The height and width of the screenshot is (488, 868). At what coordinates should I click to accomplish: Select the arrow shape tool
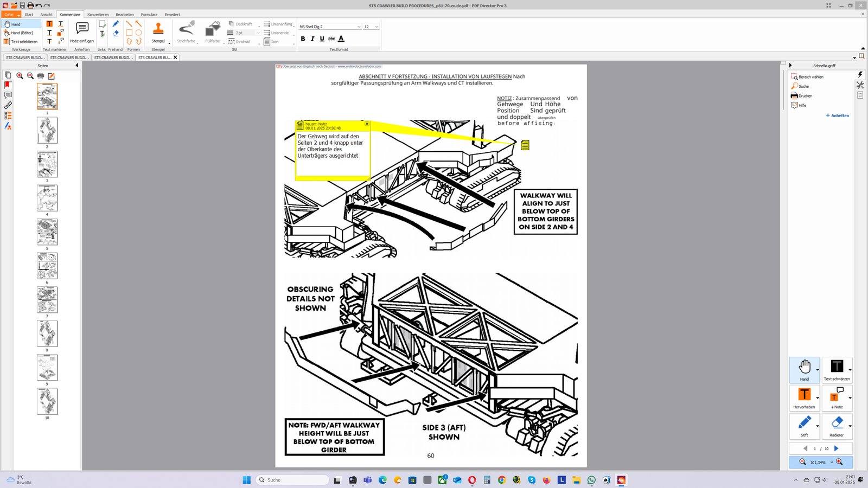pyautogui.click(x=138, y=24)
